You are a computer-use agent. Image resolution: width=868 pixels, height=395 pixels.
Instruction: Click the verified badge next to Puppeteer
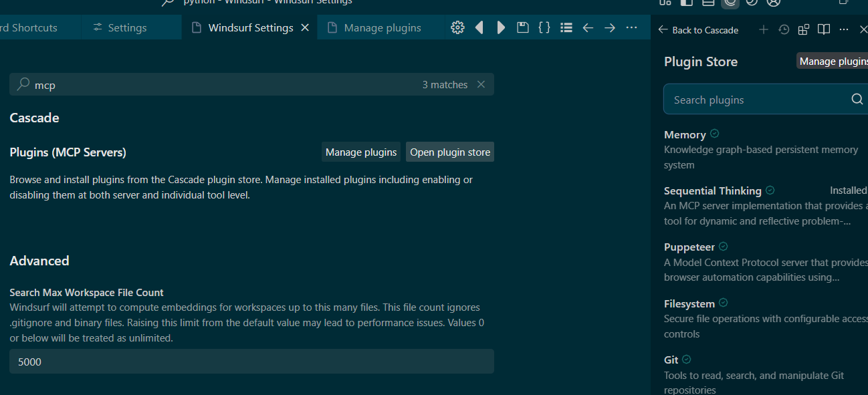coord(724,247)
